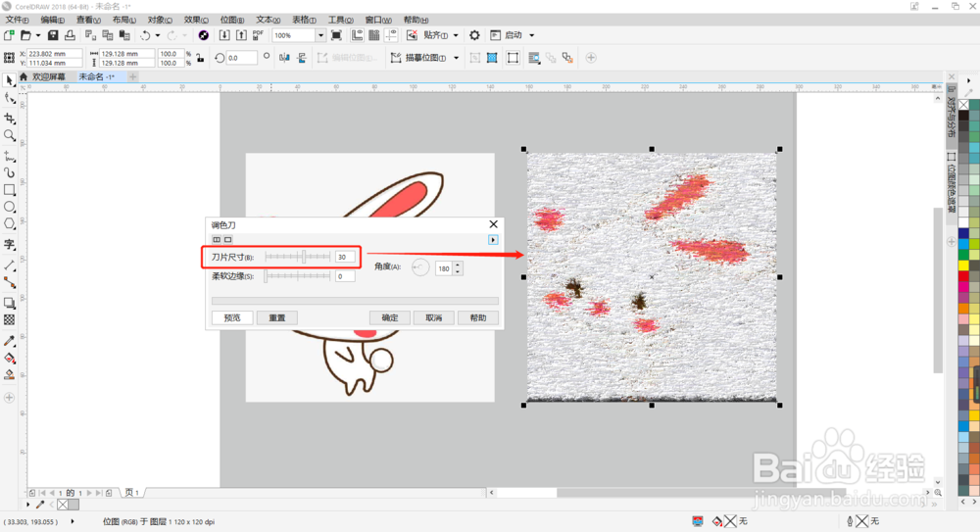Click the 柔软边缘 soft edge slider

click(298, 275)
